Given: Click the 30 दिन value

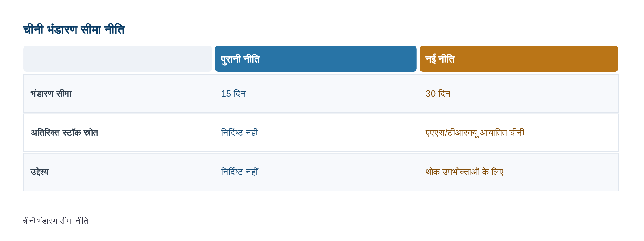Looking at the screenshot, I should click(x=438, y=94).
